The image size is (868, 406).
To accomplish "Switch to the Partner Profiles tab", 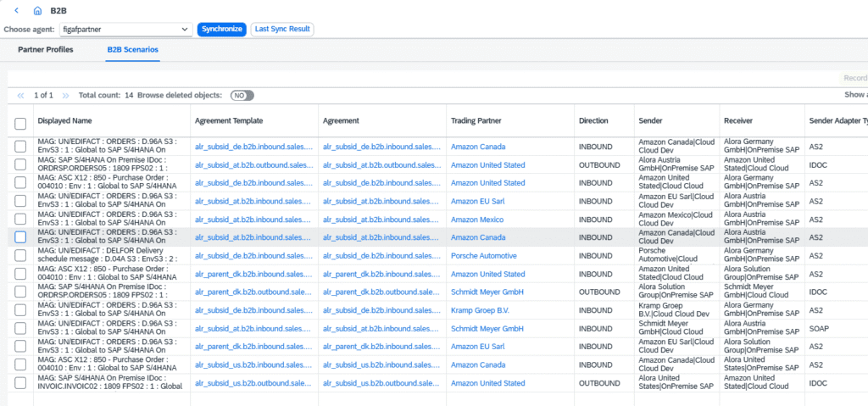I will tap(46, 50).
